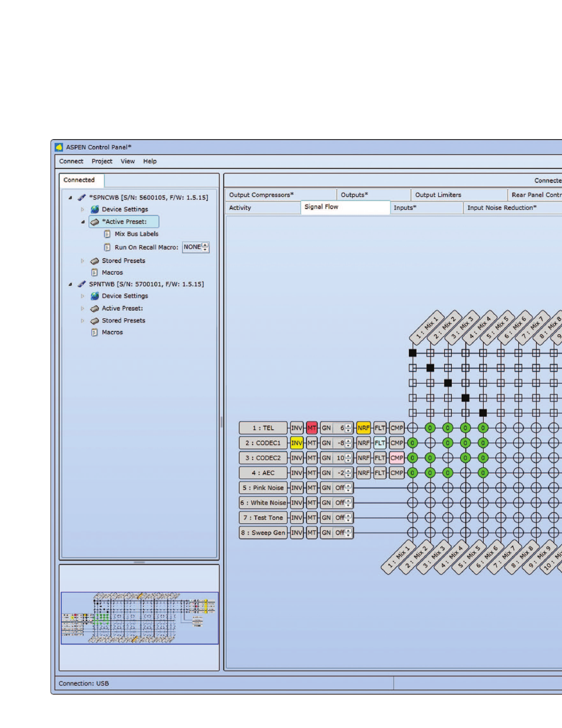Click the ASPEN Control Panel app icon
Viewport: 562px width, 728px height.
(59, 147)
